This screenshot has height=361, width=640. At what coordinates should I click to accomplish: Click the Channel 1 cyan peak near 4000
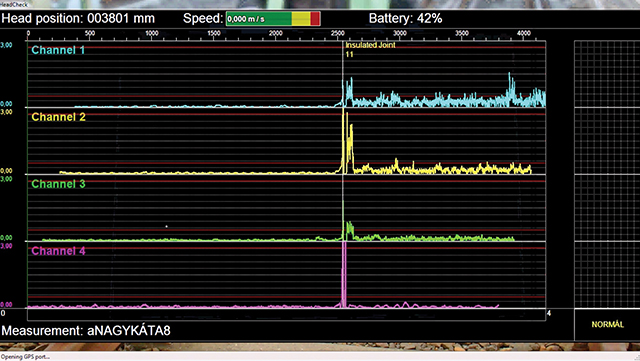tap(510, 87)
